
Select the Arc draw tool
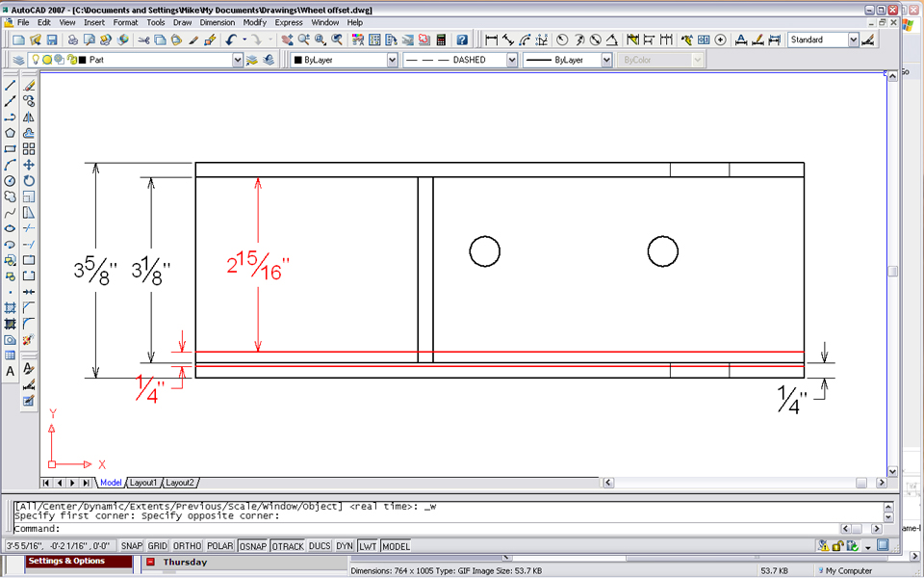(10, 165)
